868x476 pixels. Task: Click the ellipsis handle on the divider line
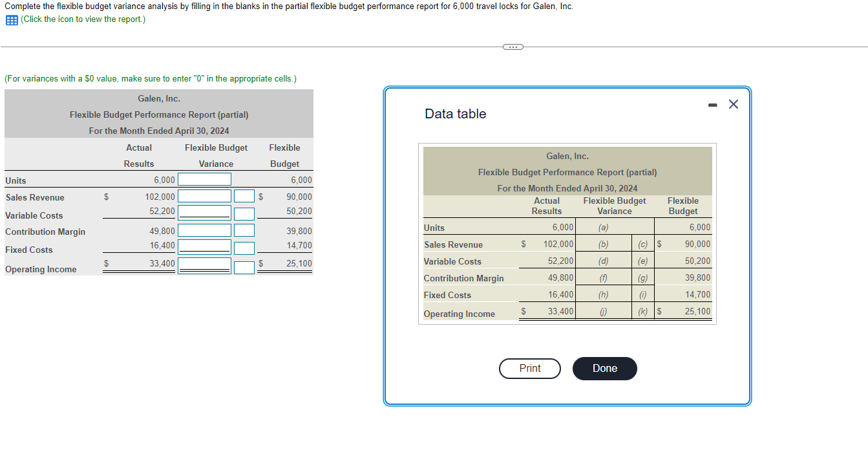point(513,47)
